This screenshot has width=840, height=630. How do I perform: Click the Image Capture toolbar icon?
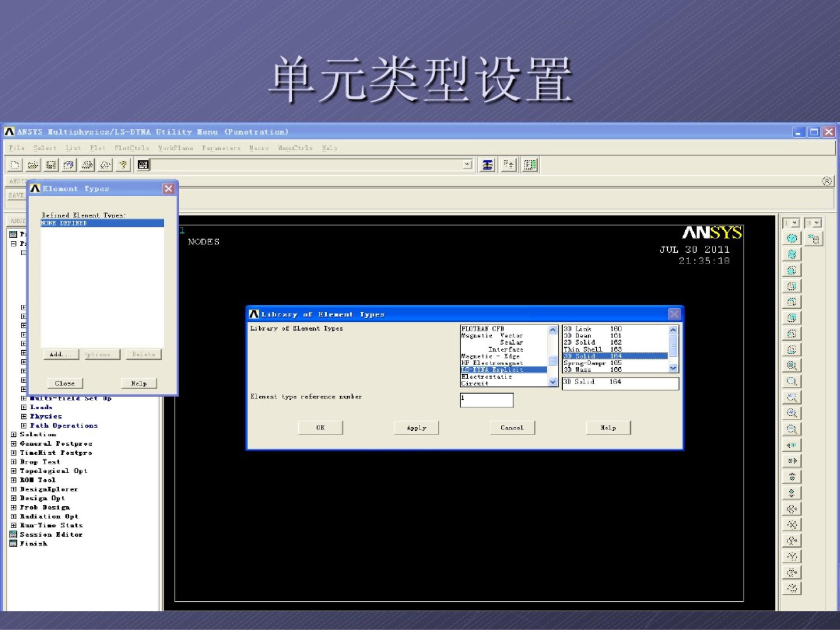pos(87,165)
